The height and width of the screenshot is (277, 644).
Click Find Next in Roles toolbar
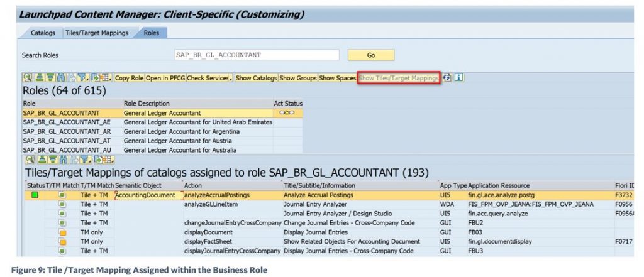pyautogui.click(x=72, y=77)
